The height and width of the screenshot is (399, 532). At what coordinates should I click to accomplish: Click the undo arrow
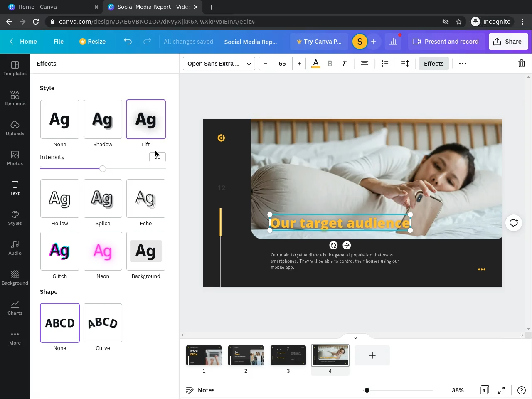(x=128, y=42)
